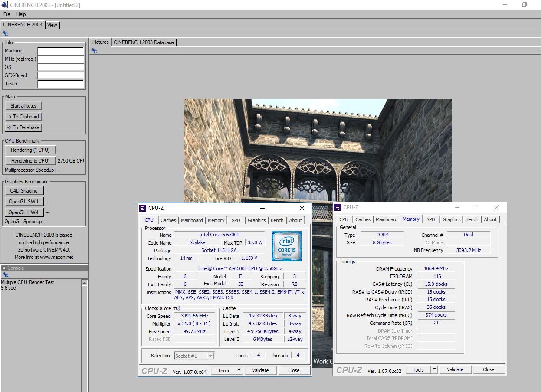Click the rendered castle courtyard picture
The image size is (541, 392).
click(318, 233)
